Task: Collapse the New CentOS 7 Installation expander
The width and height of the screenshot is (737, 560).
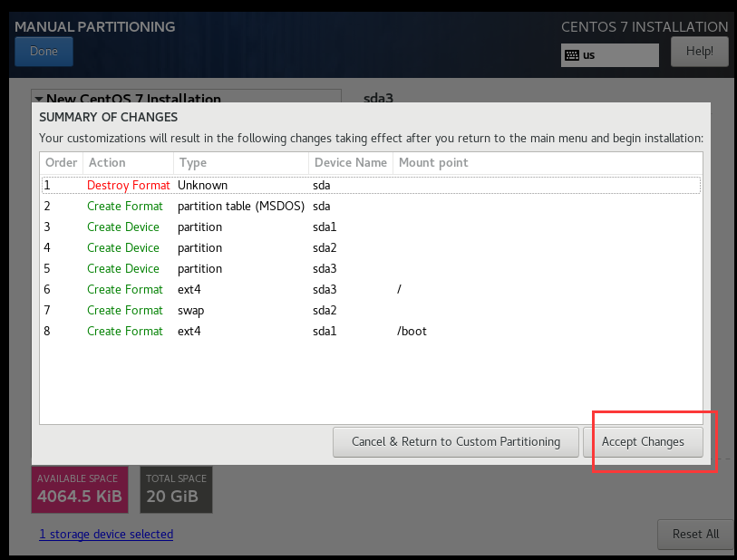Action: (39, 99)
